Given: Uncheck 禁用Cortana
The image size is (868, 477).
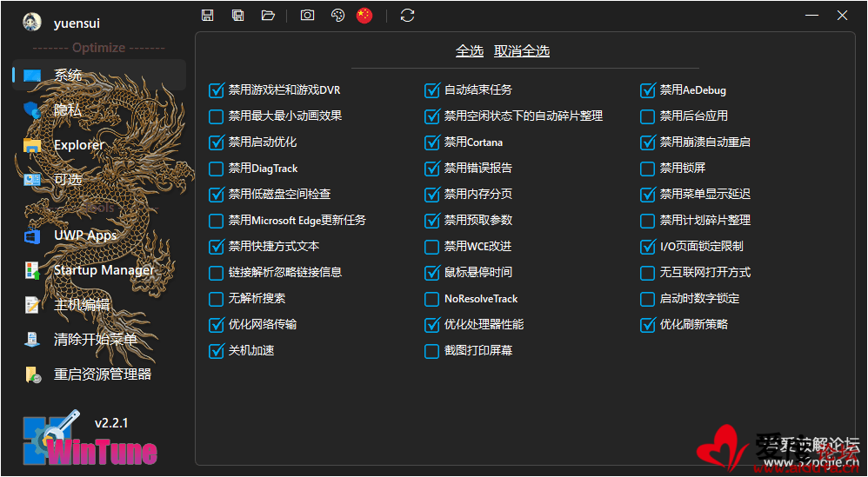Looking at the screenshot, I should coord(431,142).
